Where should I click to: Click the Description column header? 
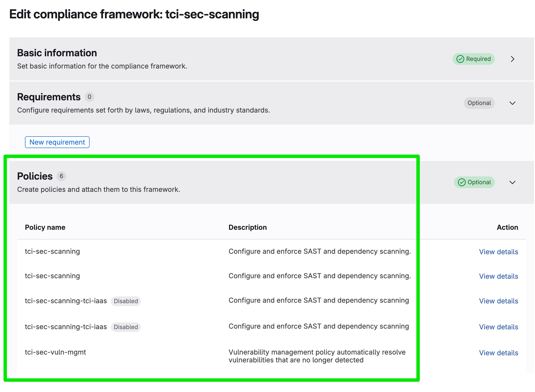[x=248, y=227]
